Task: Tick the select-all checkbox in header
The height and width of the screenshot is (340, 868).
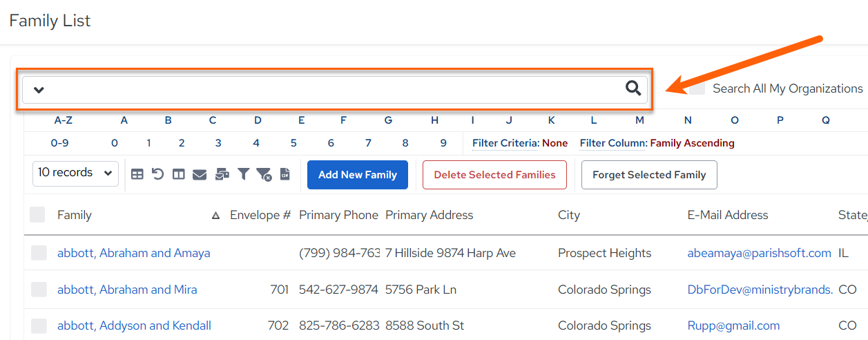Action: (37, 215)
